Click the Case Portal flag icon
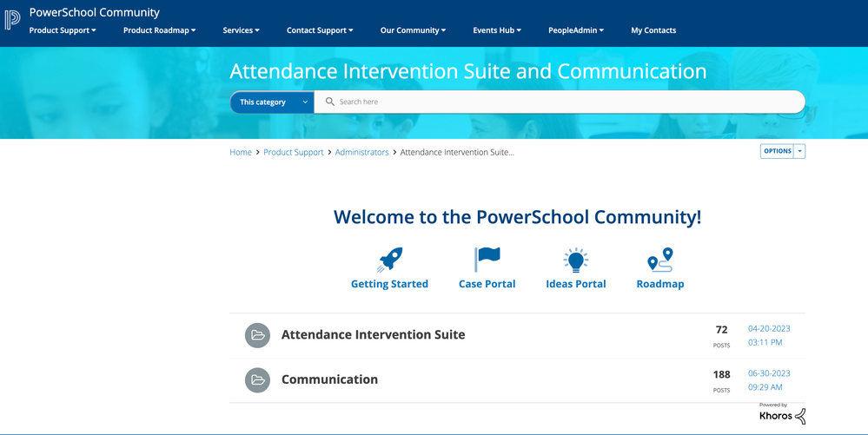 coord(487,260)
